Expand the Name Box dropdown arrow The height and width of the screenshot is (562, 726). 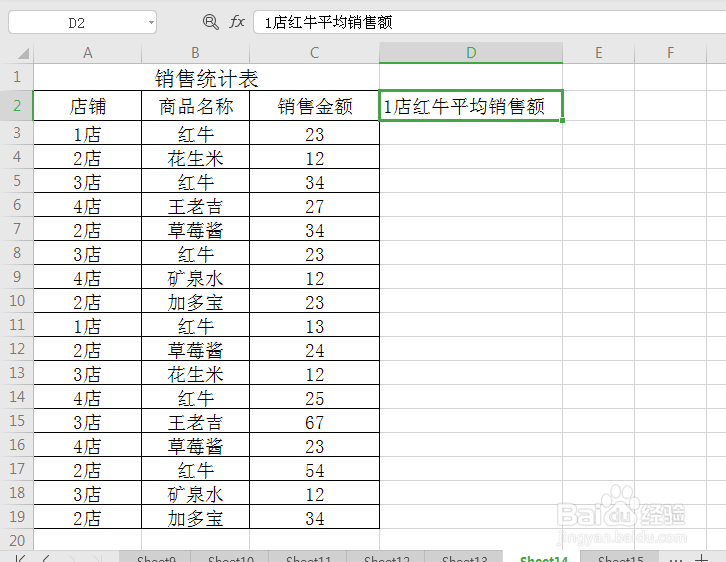151,22
